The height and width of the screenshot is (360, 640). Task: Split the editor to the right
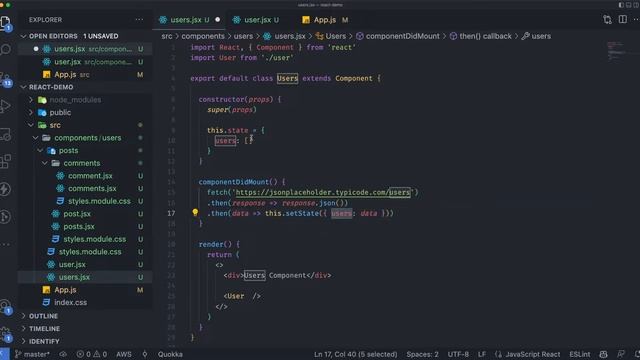pyautogui.click(x=622, y=19)
